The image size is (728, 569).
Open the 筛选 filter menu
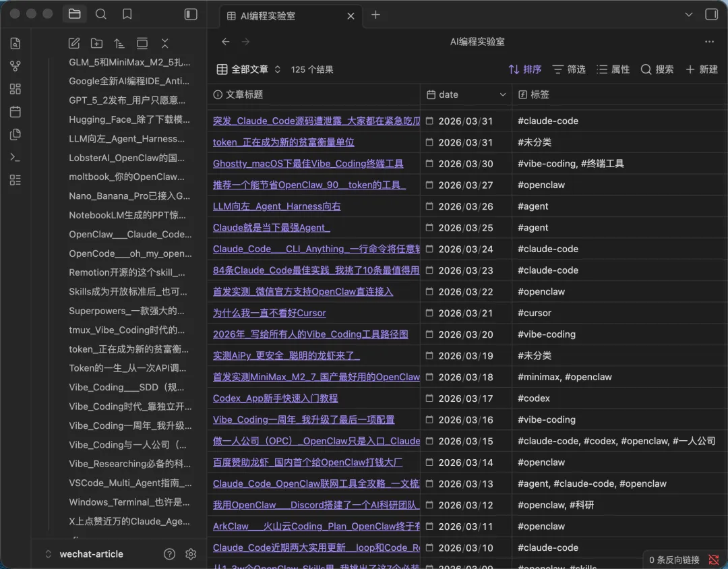[568, 69]
